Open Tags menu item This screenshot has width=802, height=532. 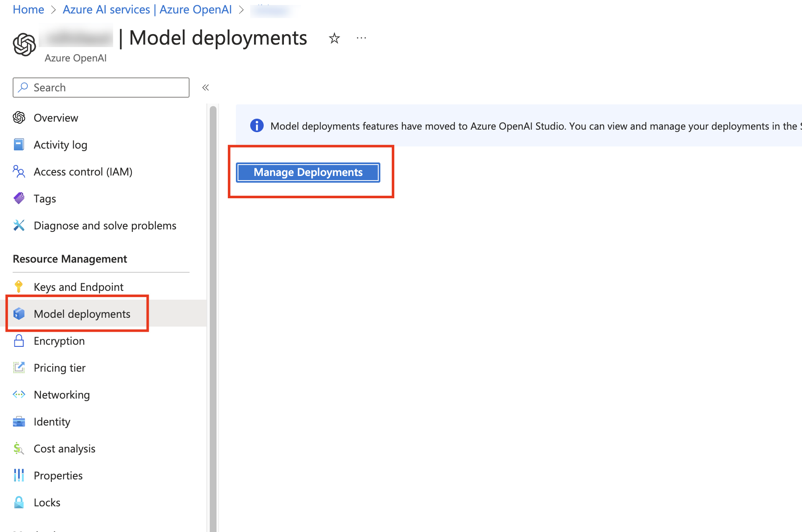point(45,199)
